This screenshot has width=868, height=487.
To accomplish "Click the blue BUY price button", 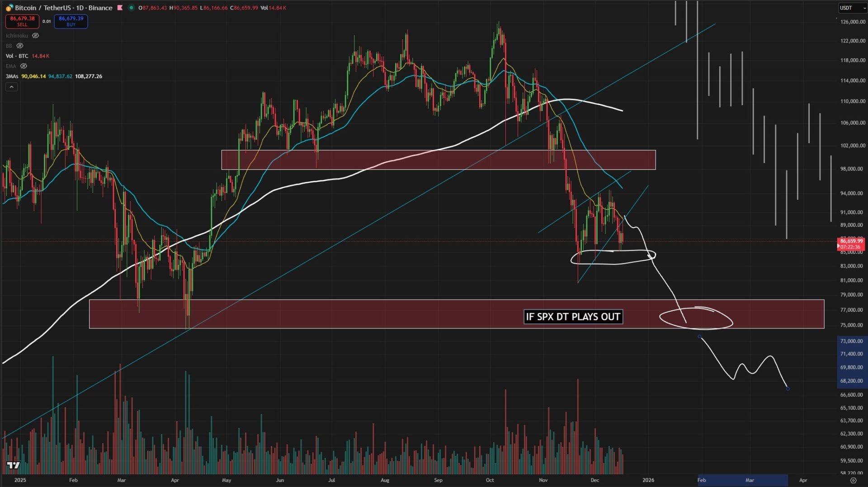I will tap(71, 21).
